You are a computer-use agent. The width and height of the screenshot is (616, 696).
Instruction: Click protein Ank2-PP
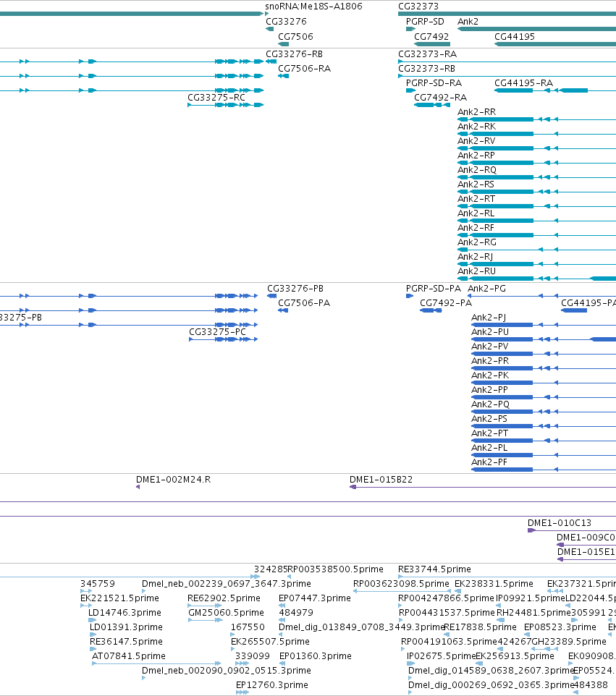pyautogui.click(x=489, y=390)
